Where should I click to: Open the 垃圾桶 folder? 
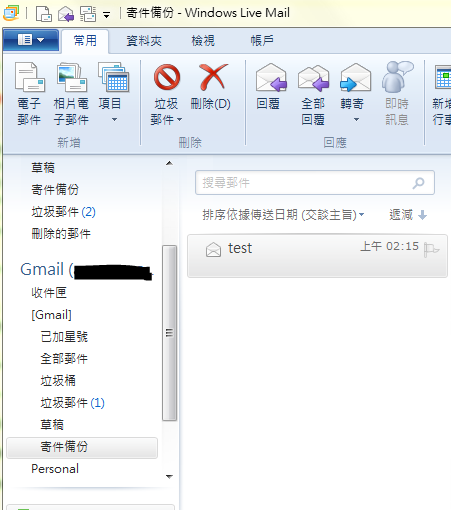58,381
